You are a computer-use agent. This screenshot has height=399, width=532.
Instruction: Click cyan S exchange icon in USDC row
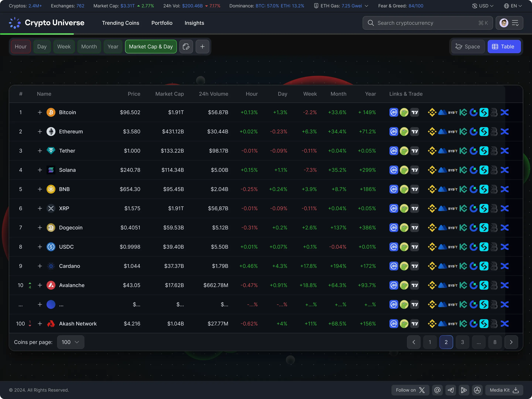click(484, 247)
